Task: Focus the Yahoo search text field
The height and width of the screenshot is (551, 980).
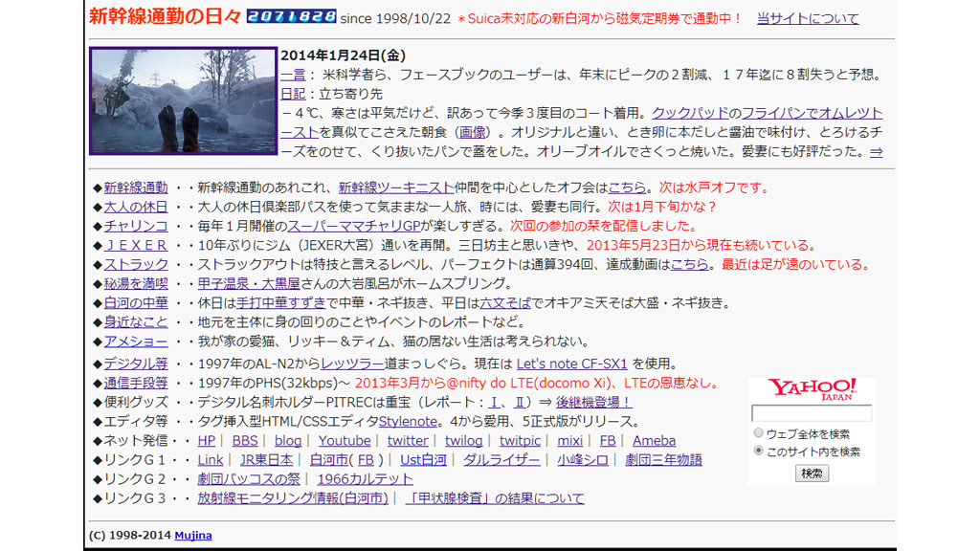Action: 812,413
